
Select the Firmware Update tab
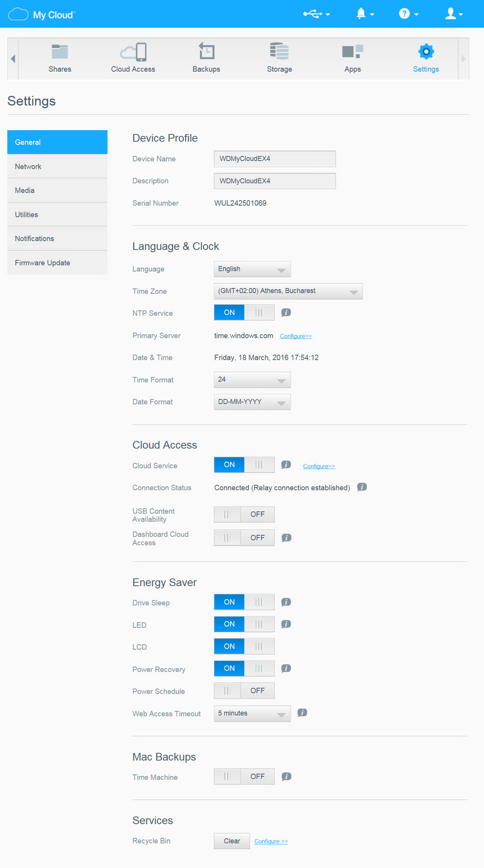[57, 263]
